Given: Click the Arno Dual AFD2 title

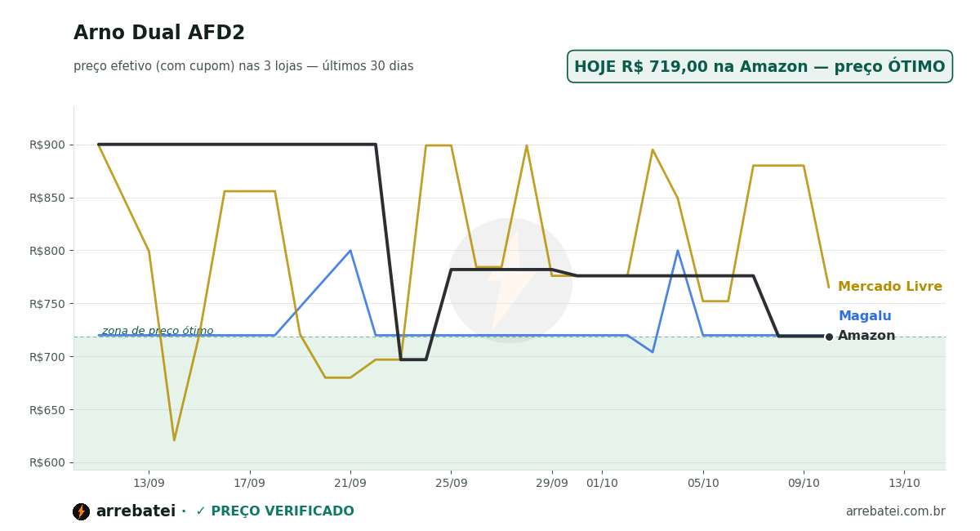Looking at the screenshot, I should point(159,33).
